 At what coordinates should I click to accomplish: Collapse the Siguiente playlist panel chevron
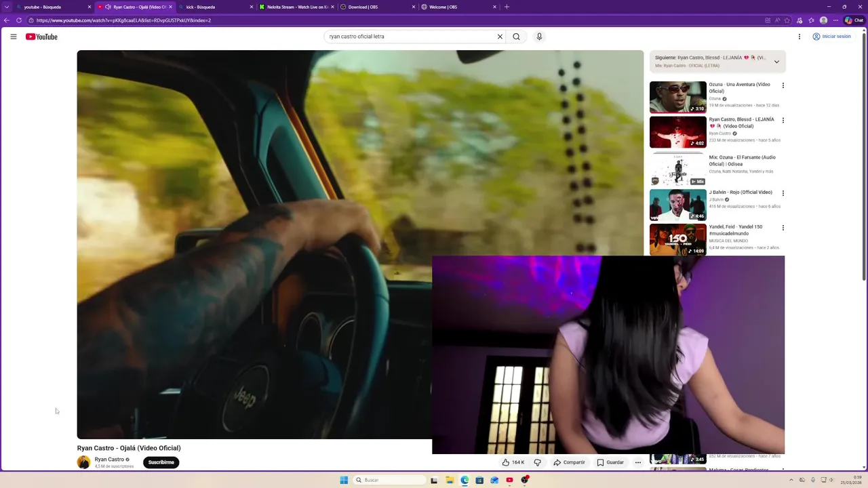(776, 62)
